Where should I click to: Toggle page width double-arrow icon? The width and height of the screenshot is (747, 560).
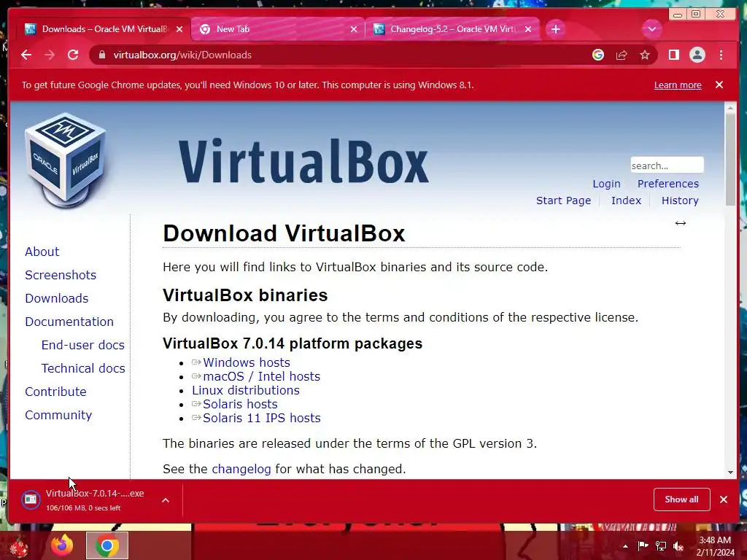(681, 223)
